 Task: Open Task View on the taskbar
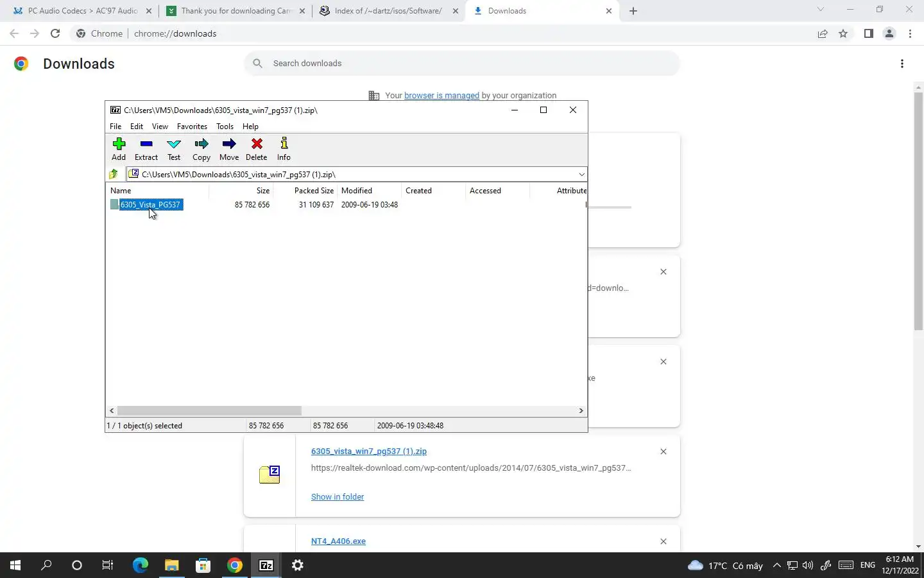coord(108,565)
